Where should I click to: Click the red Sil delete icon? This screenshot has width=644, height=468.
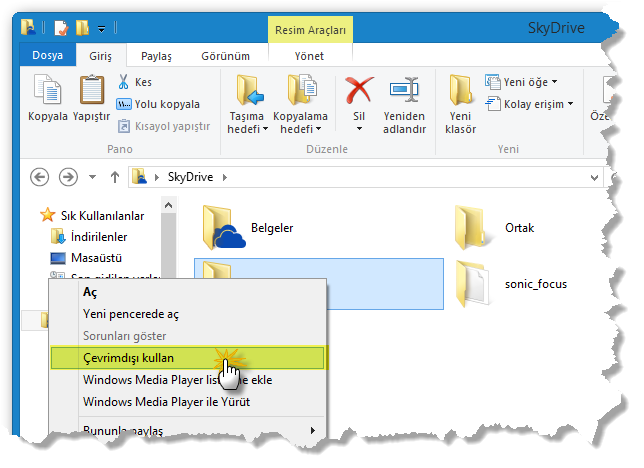pyautogui.click(x=359, y=90)
